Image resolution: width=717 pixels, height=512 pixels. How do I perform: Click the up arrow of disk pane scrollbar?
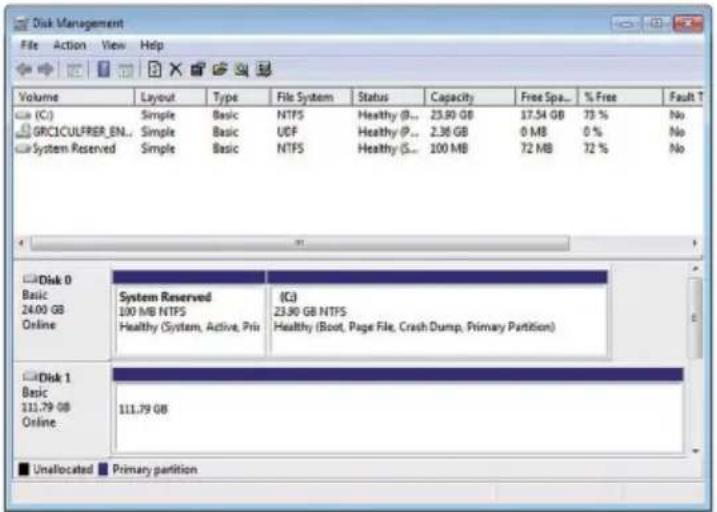696,269
